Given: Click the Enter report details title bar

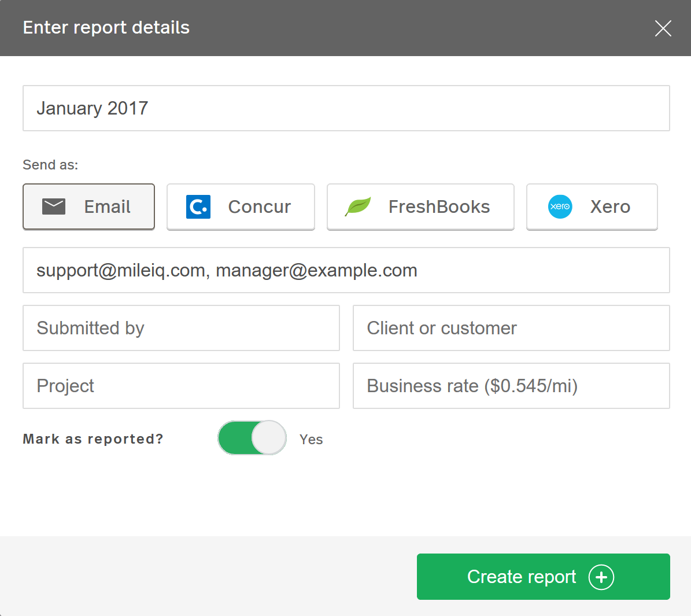Looking at the screenshot, I should pos(106,28).
